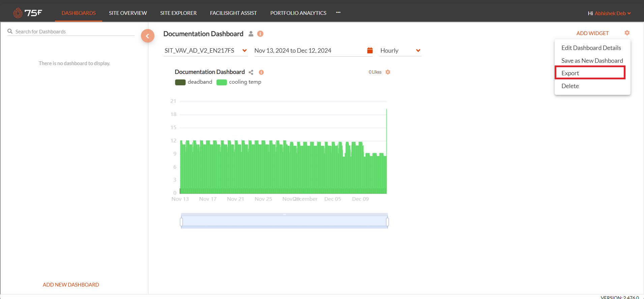Switch to the Dashboards tab
Viewport: 644px width, 299px height.
point(79,13)
